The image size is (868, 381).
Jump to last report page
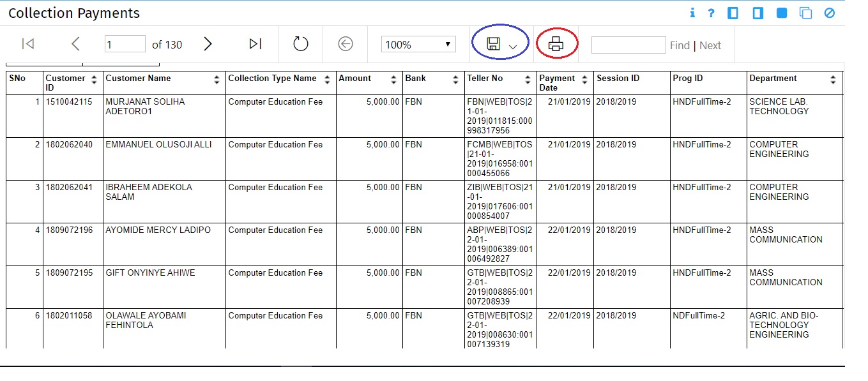pos(255,44)
